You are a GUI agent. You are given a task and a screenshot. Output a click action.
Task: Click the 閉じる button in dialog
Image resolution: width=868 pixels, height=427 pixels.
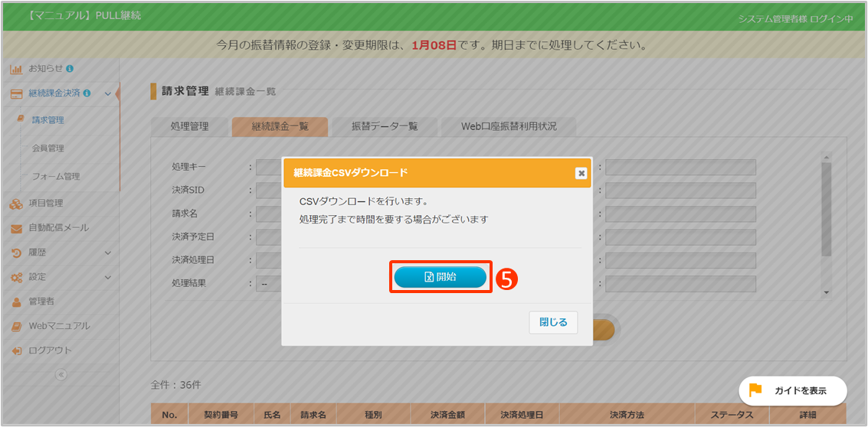click(553, 322)
